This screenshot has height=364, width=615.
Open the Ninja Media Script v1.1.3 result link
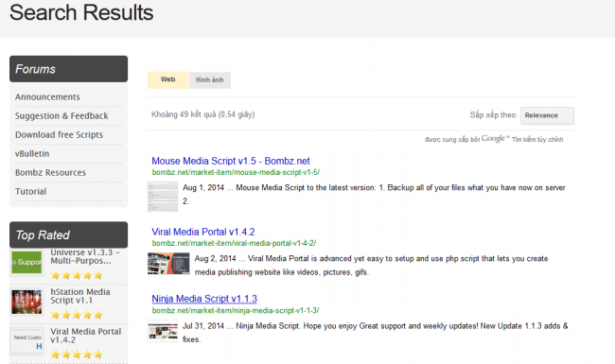coord(204,299)
